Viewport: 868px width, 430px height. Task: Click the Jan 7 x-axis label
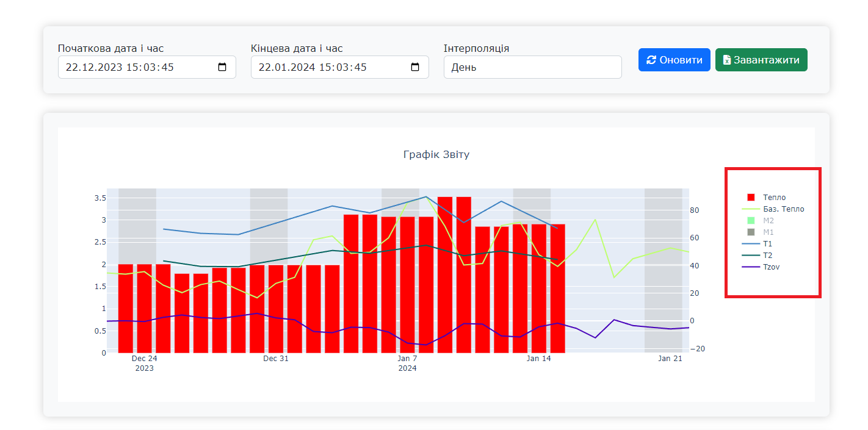pyautogui.click(x=407, y=359)
